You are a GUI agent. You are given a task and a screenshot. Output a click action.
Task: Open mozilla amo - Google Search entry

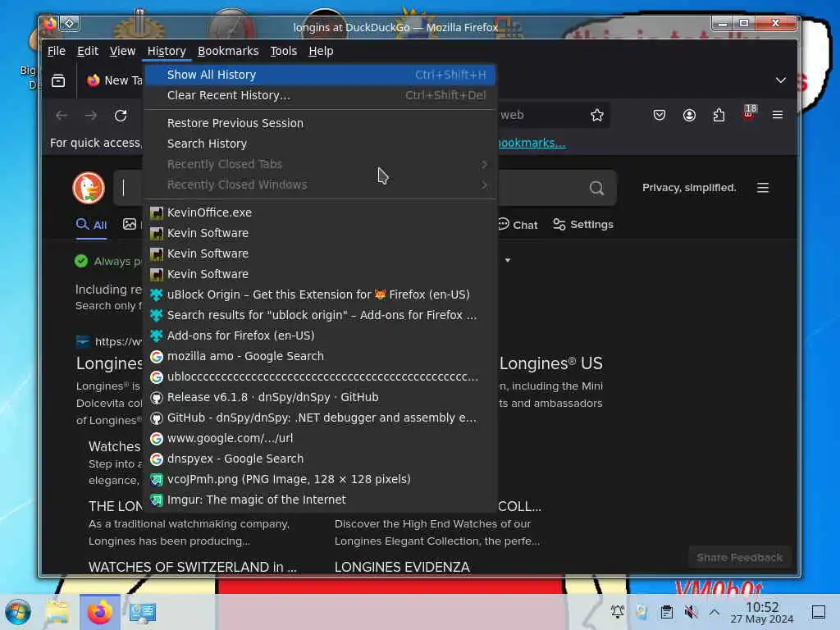(x=320, y=356)
